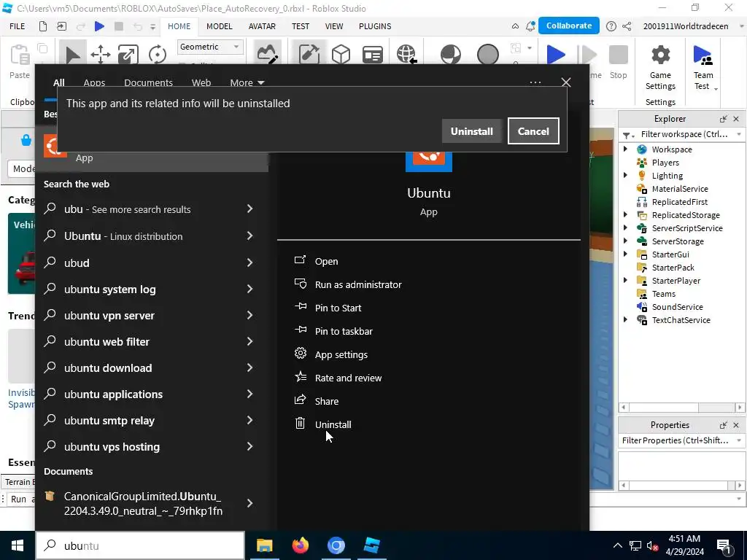Expand the Lighting node in Explorer
The height and width of the screenshot is (560, 747).
(625, 175)
